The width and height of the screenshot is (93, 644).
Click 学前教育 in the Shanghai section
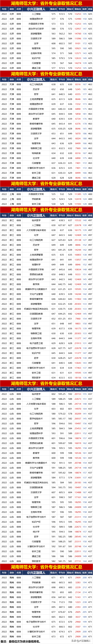(36, 199)
